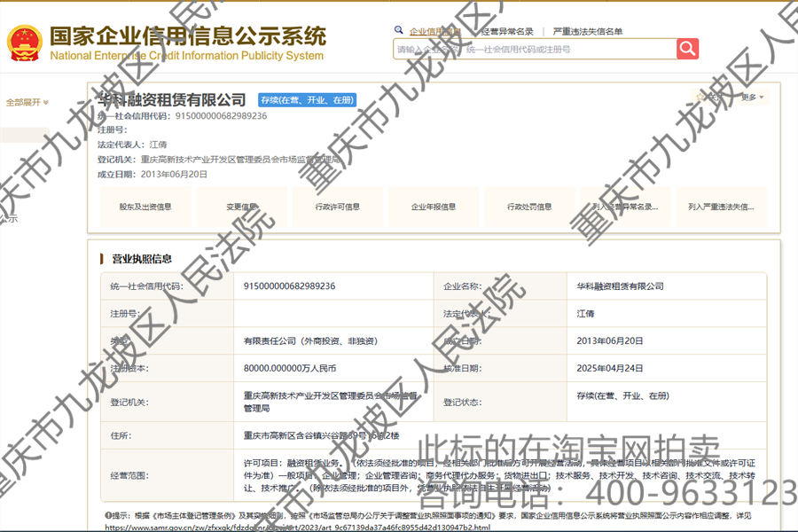Click the credit code value in the license table
The image size is (798, 532).
(289, 286)
